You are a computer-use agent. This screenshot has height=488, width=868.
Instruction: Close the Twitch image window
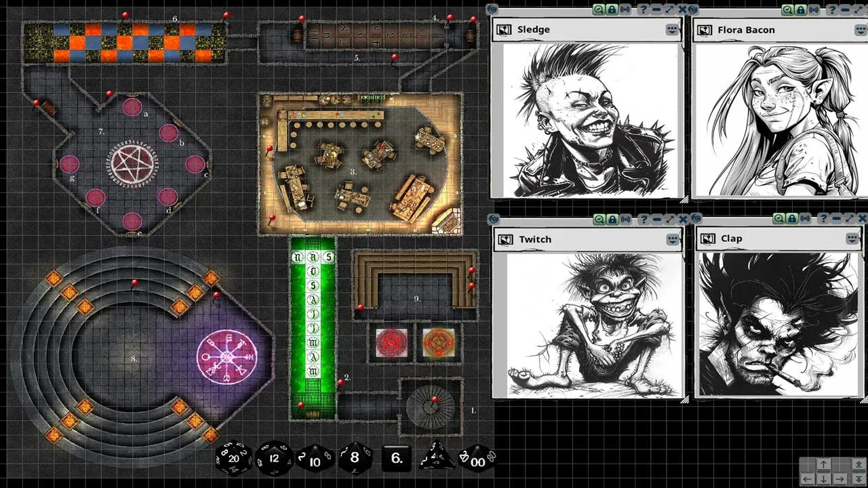683,220
